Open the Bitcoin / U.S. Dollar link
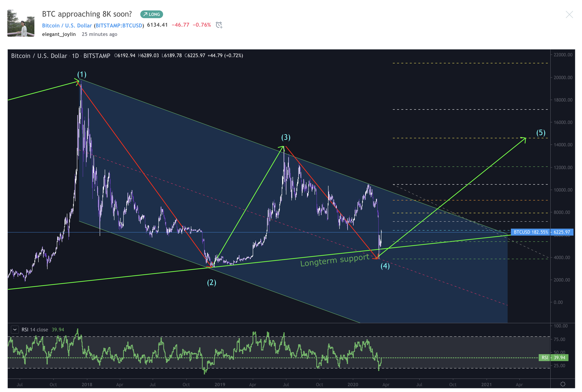Image resolution: width=582 pixels, height=392 pixels. [x=67, y=25]
